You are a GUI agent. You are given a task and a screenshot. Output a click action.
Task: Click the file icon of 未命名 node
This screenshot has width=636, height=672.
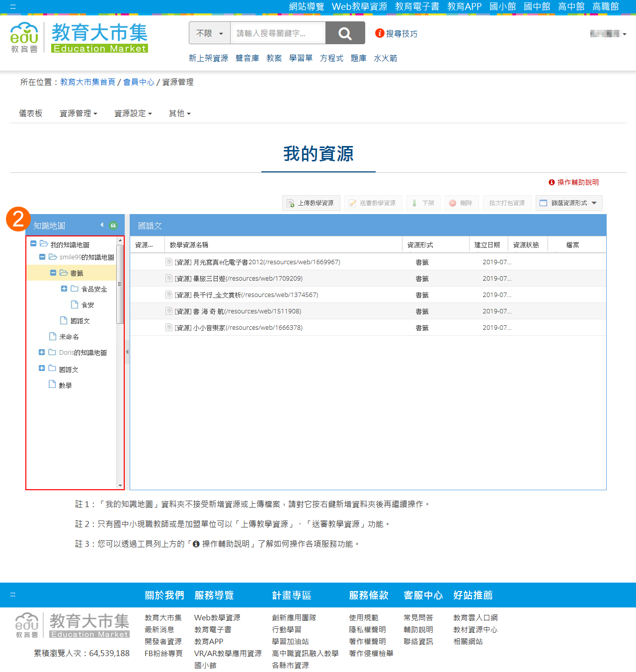pos(53,336)
